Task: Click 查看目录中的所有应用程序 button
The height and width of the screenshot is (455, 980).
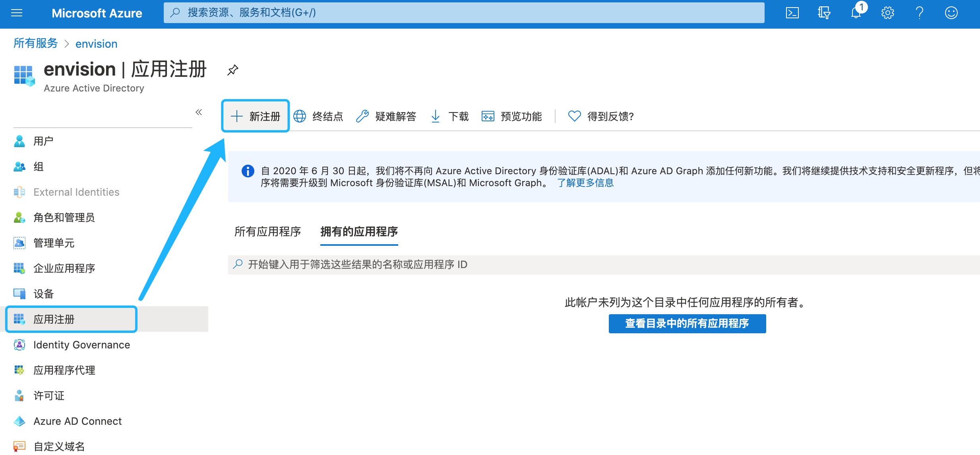Action: click(x=687, y=323)
